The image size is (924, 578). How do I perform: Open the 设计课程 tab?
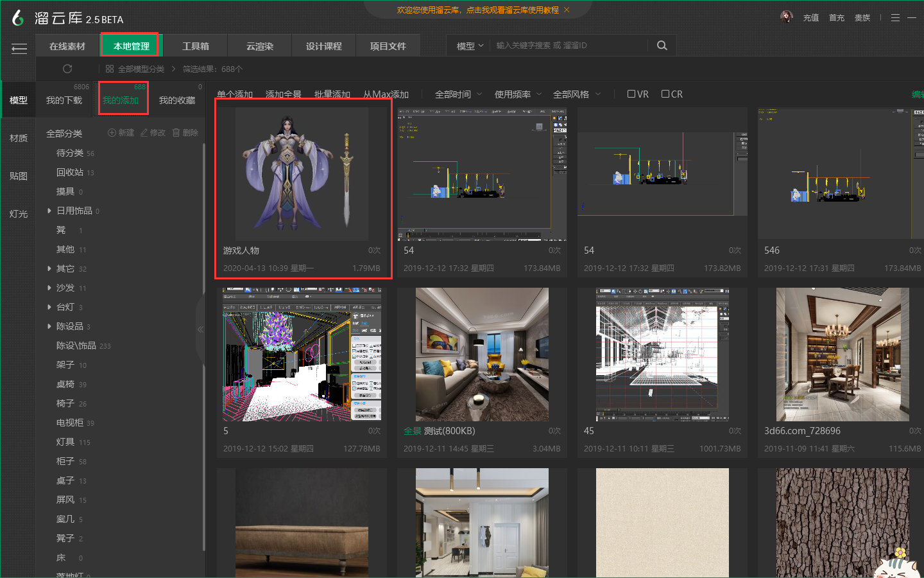tap(324, 46)
